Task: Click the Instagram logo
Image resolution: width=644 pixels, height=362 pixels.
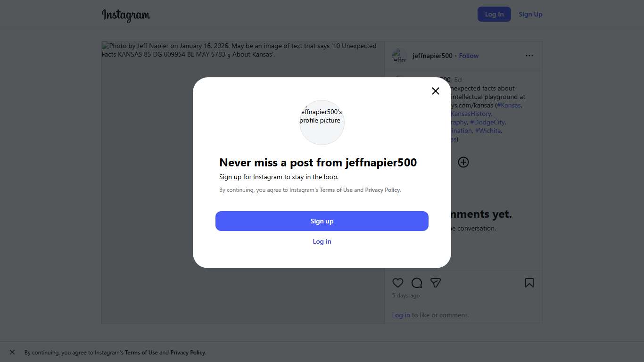Action: (126, 15)
